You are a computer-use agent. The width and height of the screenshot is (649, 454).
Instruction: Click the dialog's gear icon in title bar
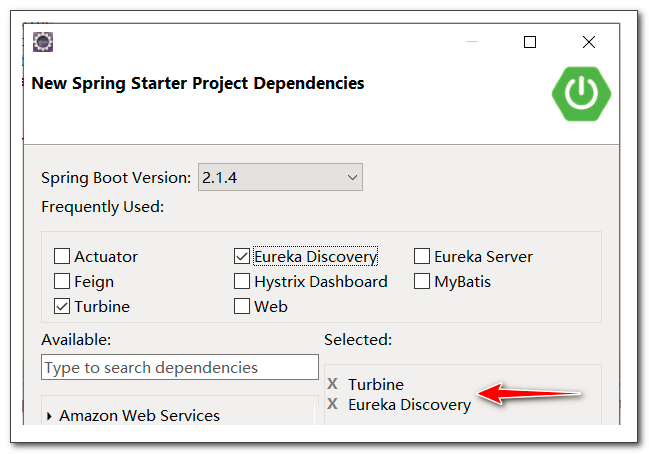43,42
